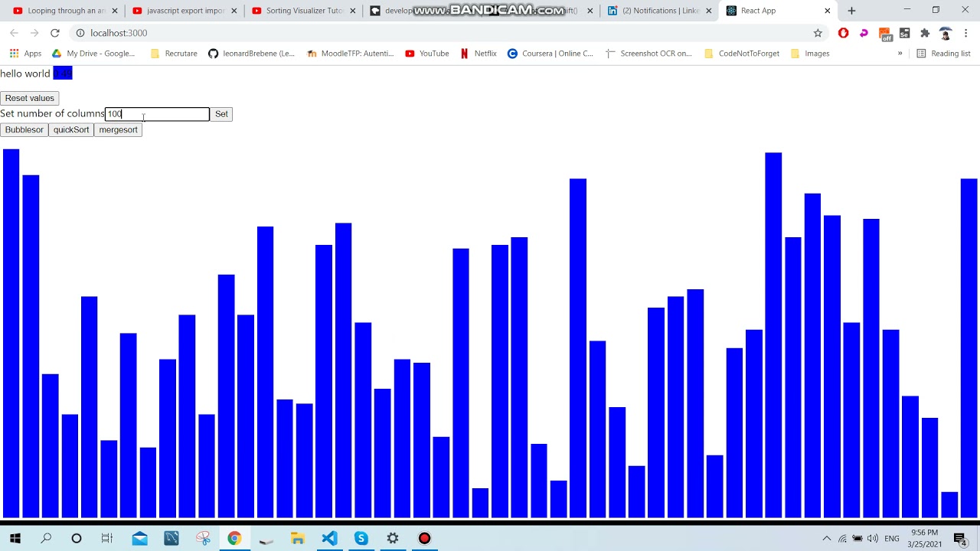Open the Windows notification center
The height and width of the screenshot is (551, 980).
(961, 539)
